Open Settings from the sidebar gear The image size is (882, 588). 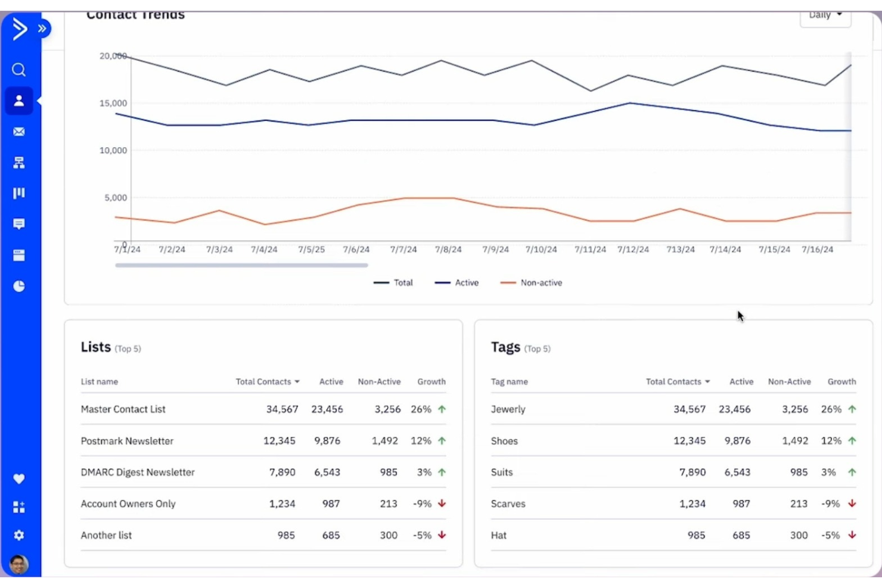pyautogui.click(x=18, y=535)
